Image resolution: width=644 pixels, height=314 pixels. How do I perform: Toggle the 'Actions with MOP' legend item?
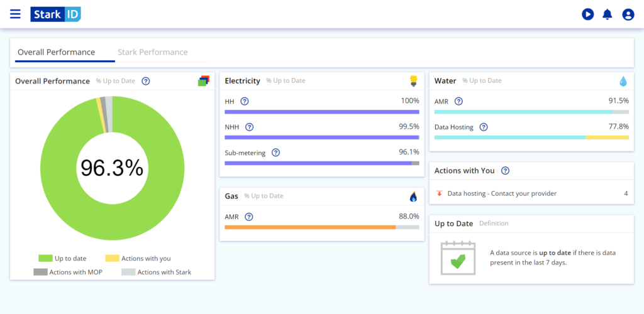point(68,272)
